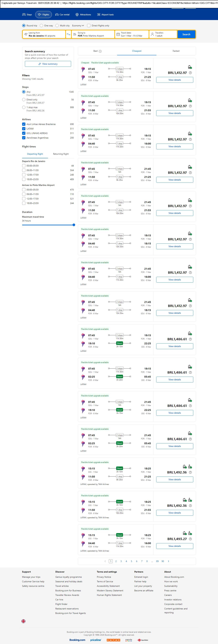Click the info icon beside the Best tab
Image resolution: width=218 pixels, height=644 pixels.
(x=100, y=51)
